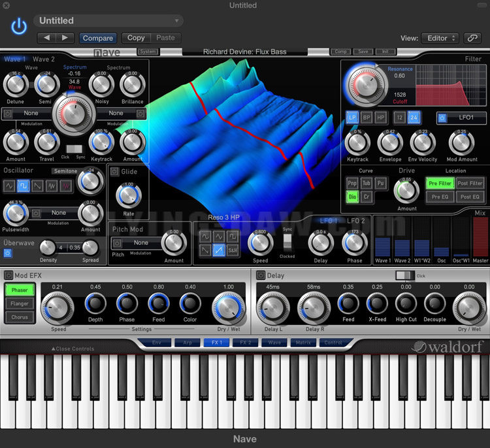Click the Mod EFX Depth knob
This screenshot has height=448, width=490.
(95, 304)
